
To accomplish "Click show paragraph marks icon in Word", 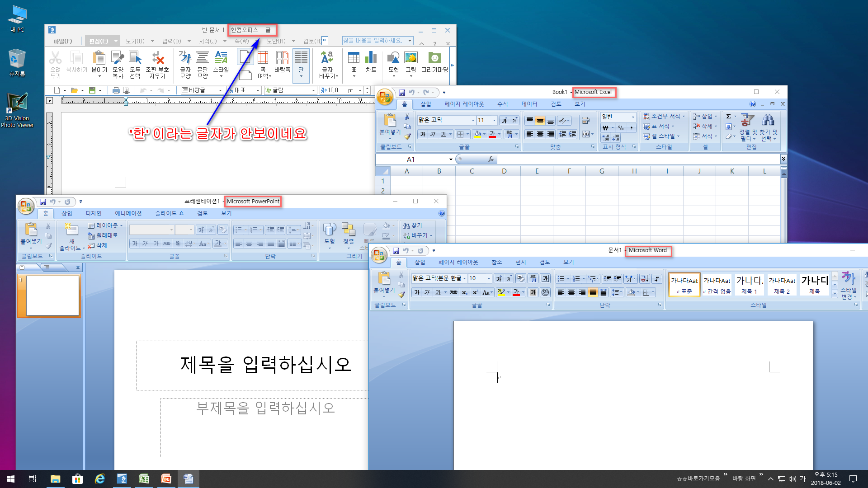I will click(x=657, y=278).
